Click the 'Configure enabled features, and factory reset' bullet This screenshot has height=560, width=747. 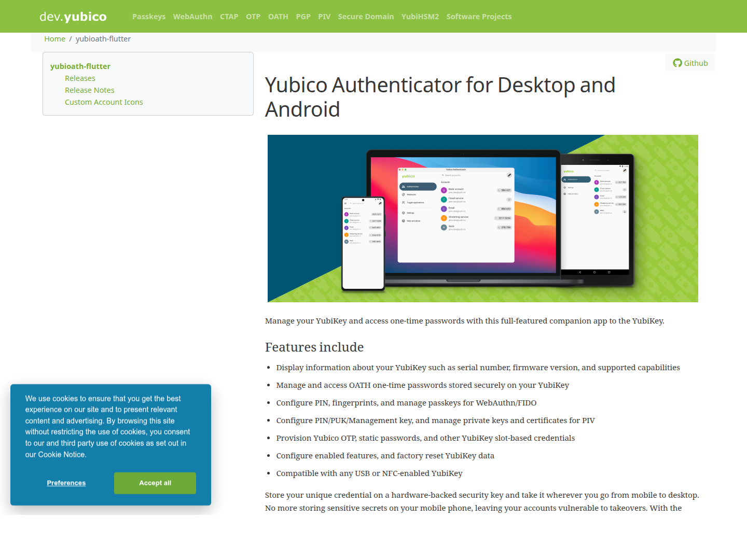click(385, 456)
